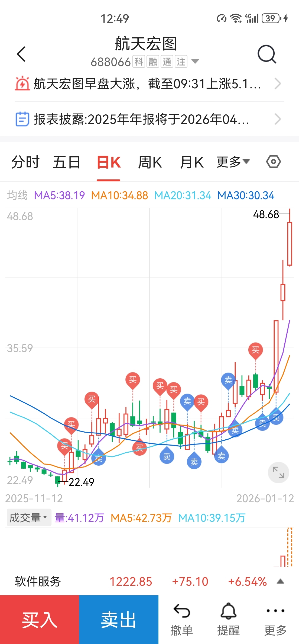
Task: Tap MA20:31.34 indicator value
Action: point(183,195)
